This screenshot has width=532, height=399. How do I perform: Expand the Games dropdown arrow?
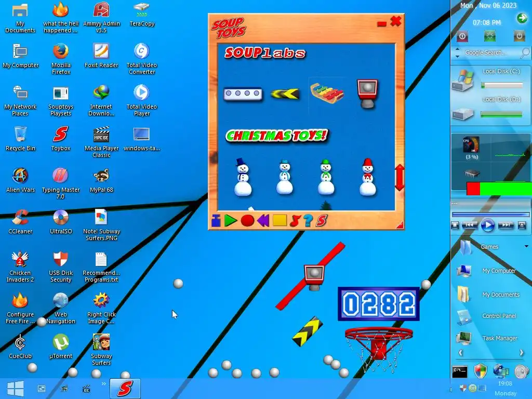(x=526, y=246)
